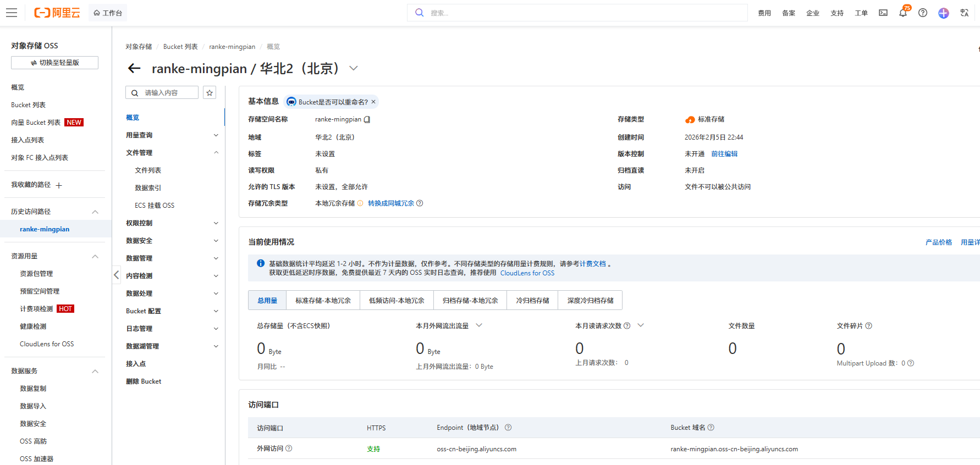The height and width of the screenshot is (465, 980).
Task: Open the Cloud Shell terminal icon
Action: 883,13
